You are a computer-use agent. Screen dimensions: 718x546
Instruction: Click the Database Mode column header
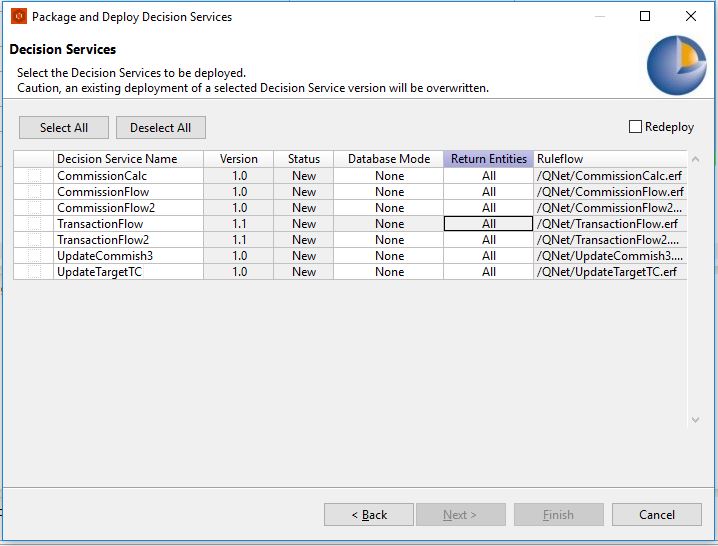click(x=389, y=159)
